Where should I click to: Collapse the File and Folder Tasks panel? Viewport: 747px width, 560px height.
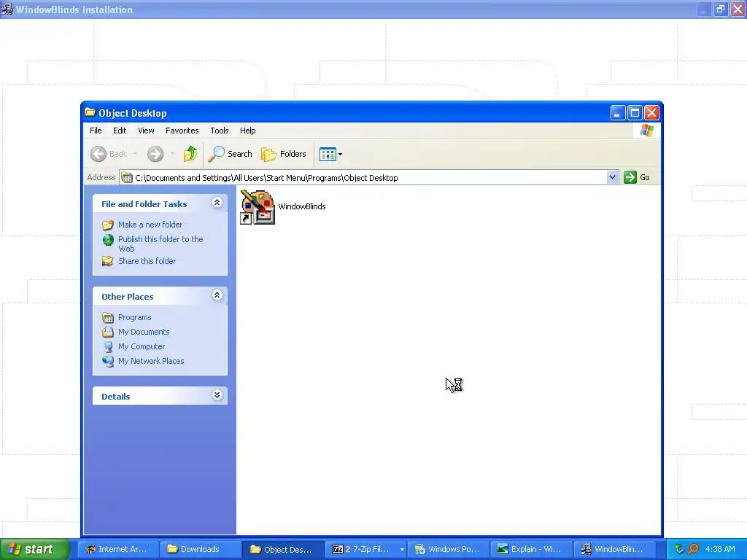coord(217,203)
